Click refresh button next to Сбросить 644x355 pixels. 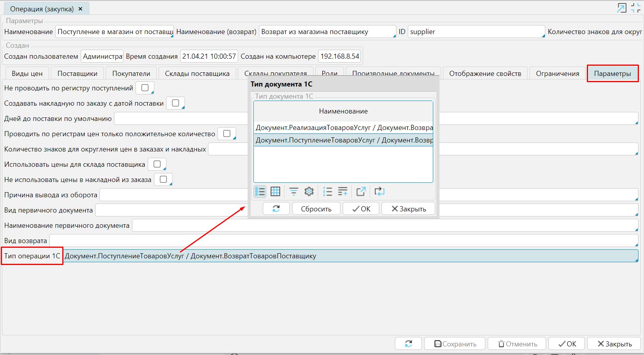coord(276,209)
